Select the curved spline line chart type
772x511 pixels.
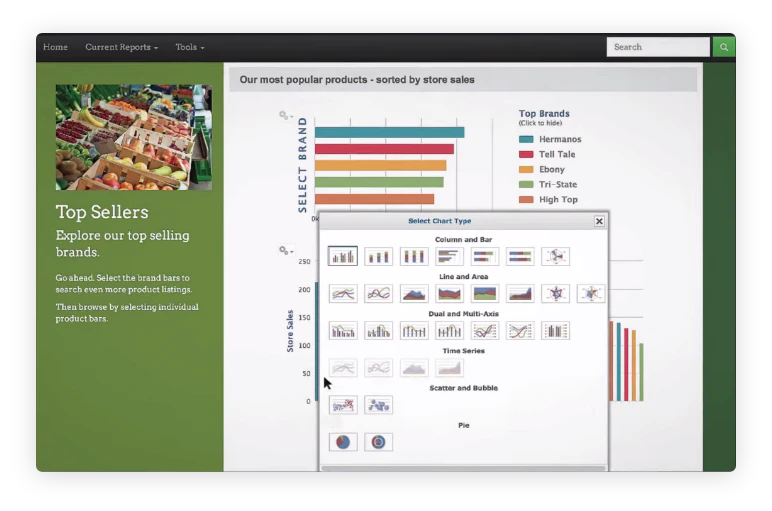point(378,293)
